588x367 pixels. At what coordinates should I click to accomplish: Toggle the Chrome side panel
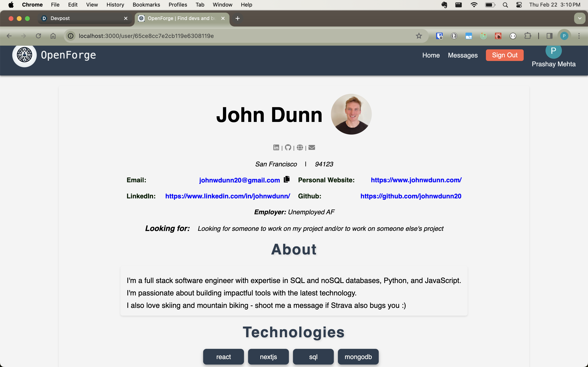(x=550, y=36)
